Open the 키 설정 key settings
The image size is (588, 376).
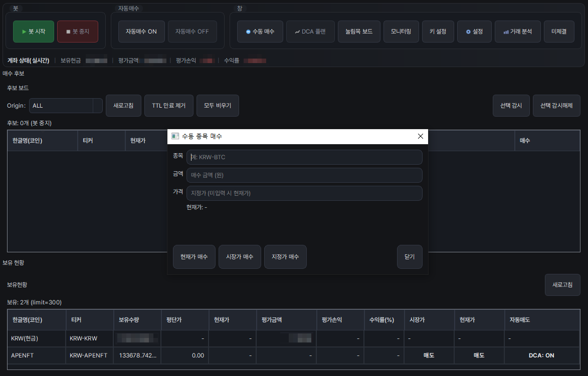[x=438, y=31]
